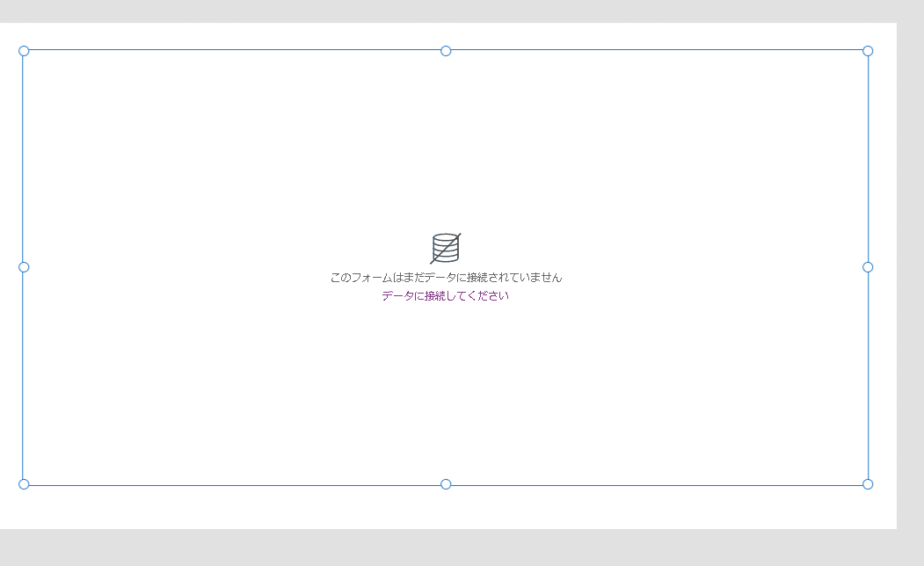Click the white strip right of the form

click(x=882, y=264)
